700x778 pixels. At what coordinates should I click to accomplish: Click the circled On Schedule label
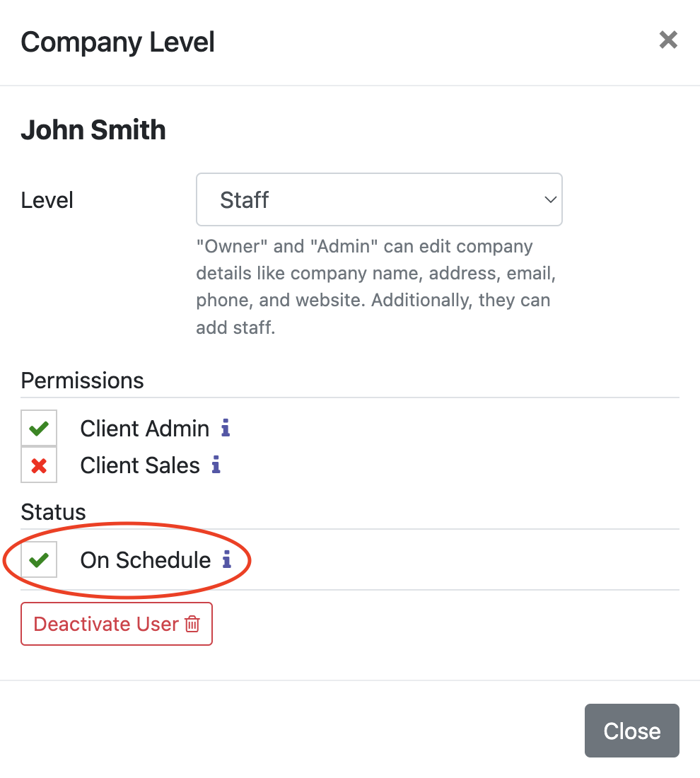(x=145, y=559)
